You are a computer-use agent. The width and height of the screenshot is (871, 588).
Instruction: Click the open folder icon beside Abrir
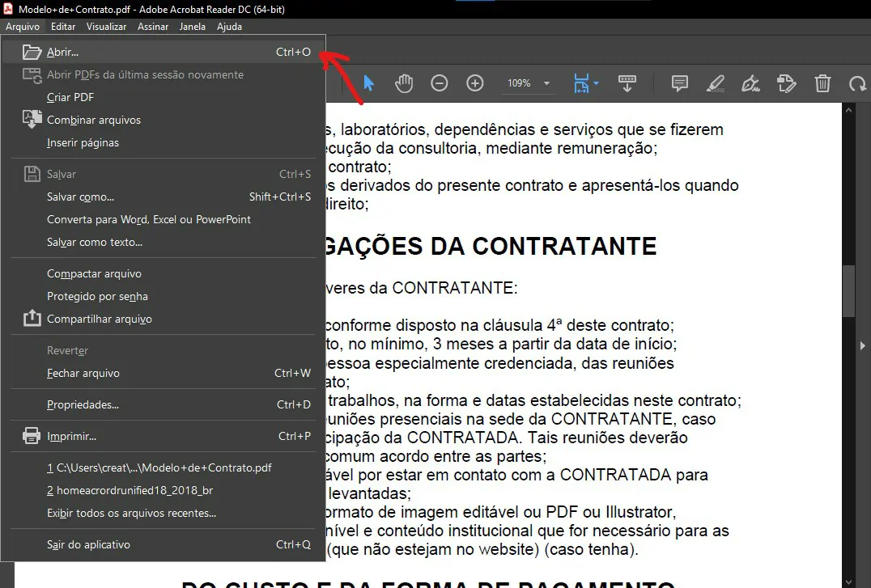(32, 53)
